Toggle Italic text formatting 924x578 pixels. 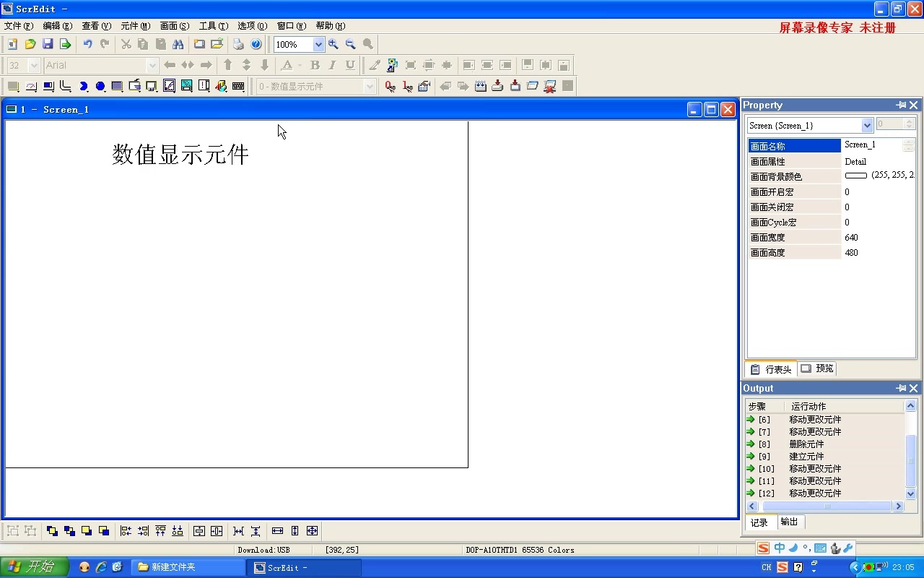tap(332, 65)
